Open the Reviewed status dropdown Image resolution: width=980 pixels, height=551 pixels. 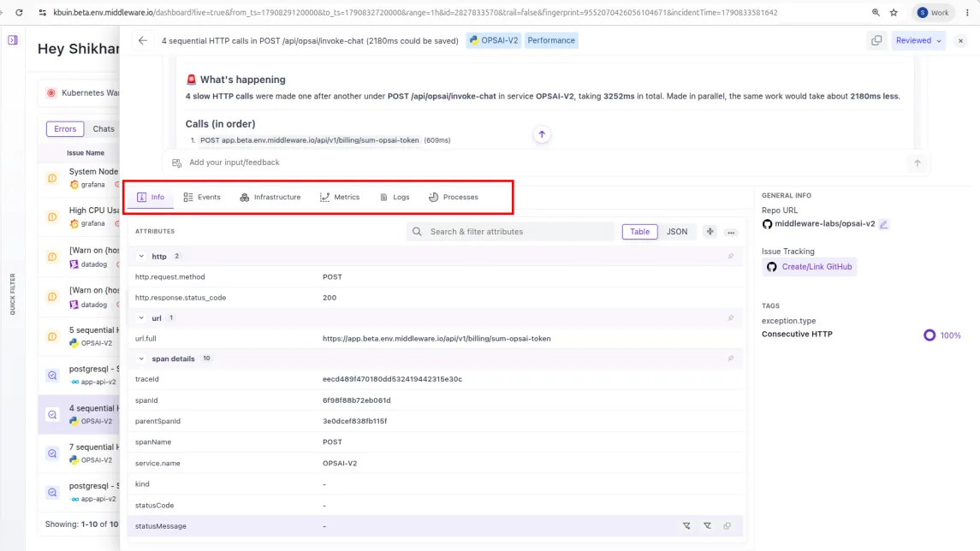[918, 40]
